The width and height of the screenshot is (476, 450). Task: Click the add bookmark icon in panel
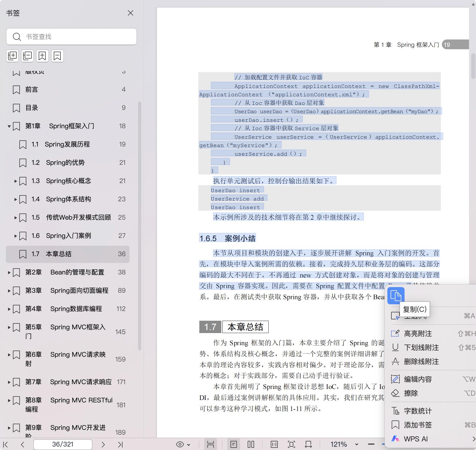(42, 56)
